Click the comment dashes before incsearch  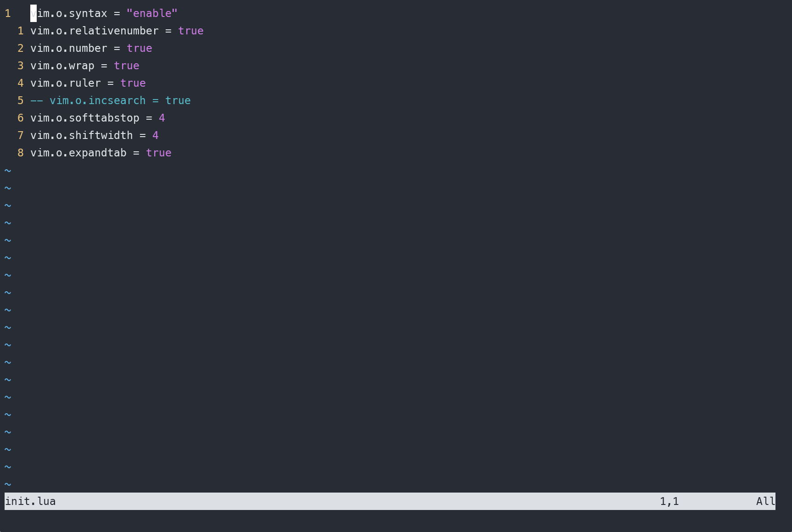[36, 101]
